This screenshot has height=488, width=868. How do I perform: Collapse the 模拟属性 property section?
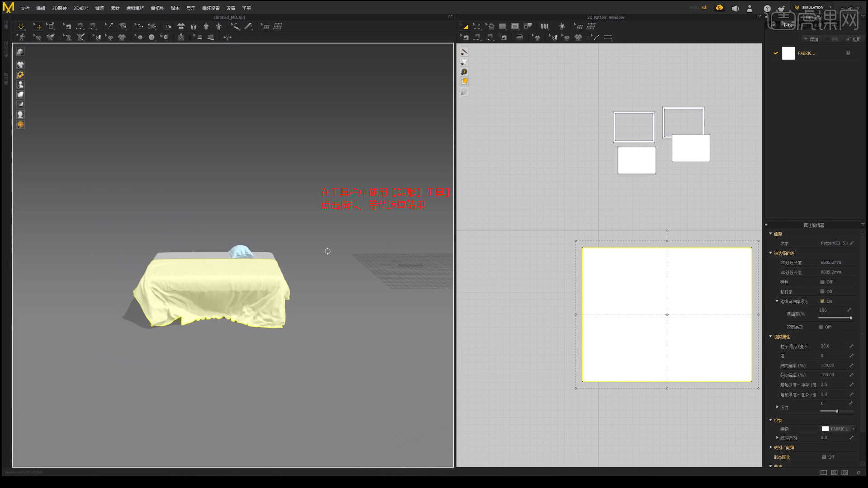click(x=771, y=337)
